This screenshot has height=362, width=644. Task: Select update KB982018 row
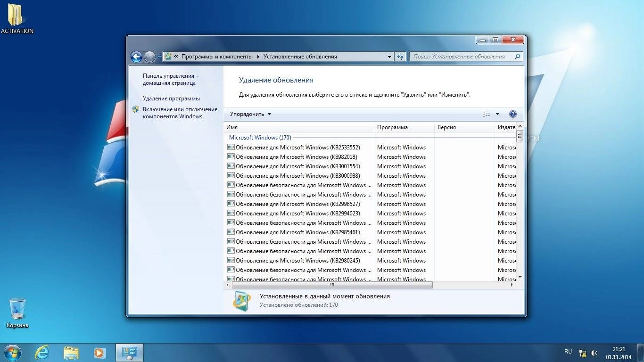[x=370, y=157]
